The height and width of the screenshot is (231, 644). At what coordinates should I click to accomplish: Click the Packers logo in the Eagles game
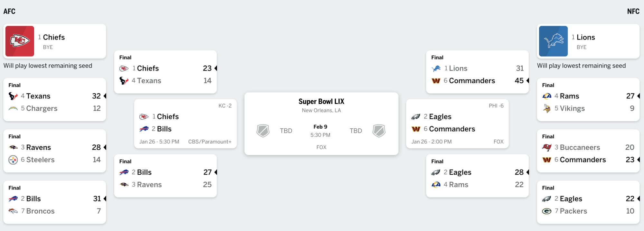tap(547, 211)
